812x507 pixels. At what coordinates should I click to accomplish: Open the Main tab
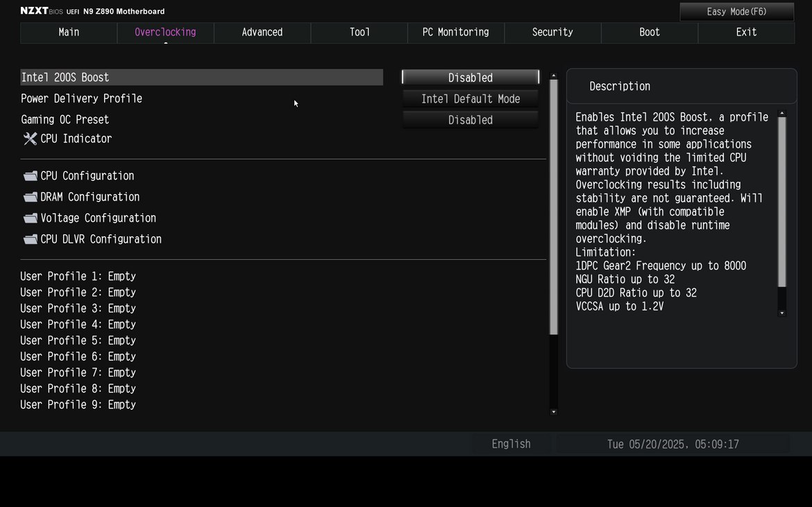pos(69,33)
